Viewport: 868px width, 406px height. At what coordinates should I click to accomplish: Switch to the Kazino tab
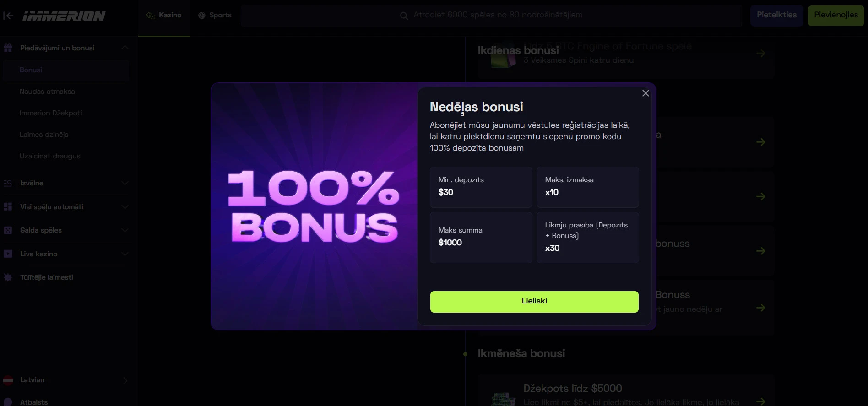164,16
